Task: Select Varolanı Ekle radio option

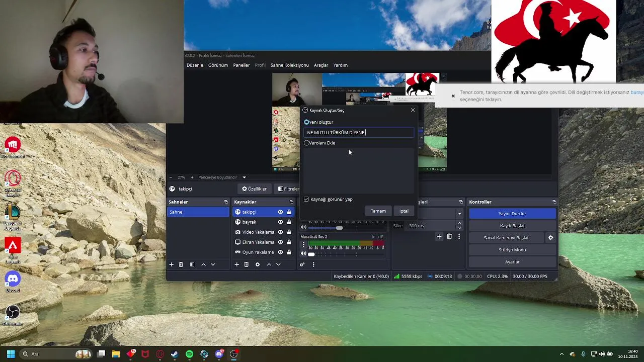Action: coord(306,143)
